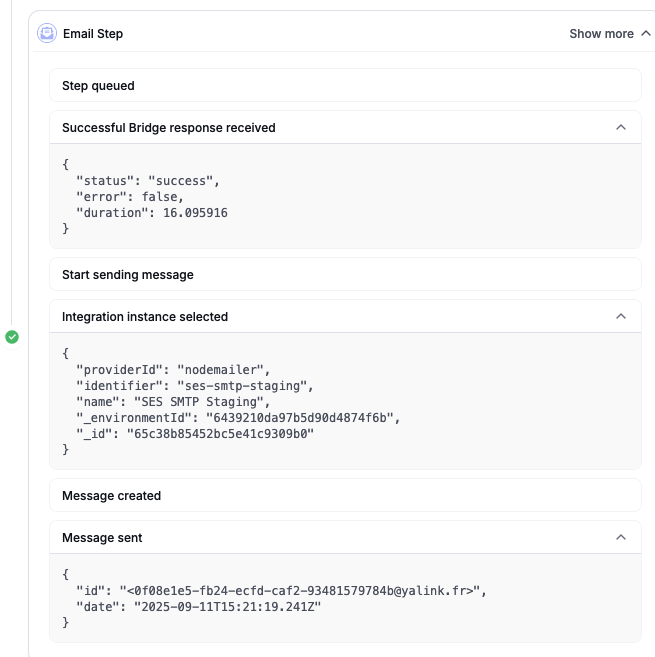Viewport: 655px width, 657px height.
Task: Click Successful Bridge response received heading
Action: 169,127
